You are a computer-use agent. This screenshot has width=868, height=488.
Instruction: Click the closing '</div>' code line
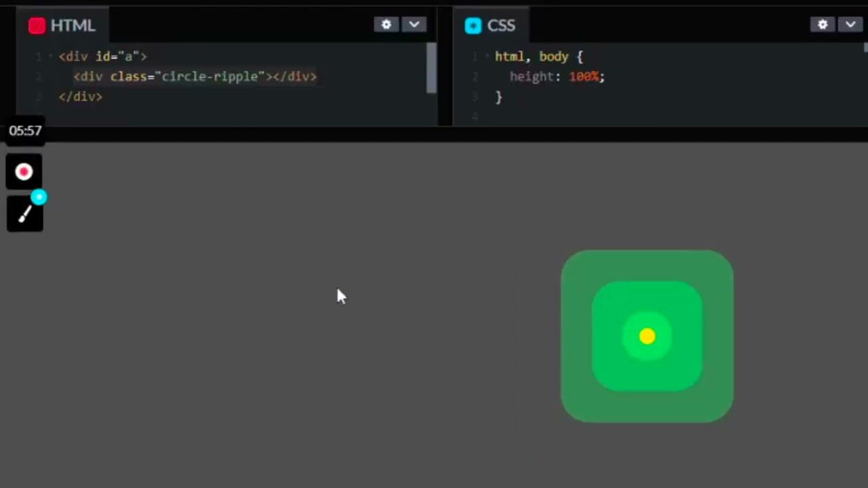(80, 97)
